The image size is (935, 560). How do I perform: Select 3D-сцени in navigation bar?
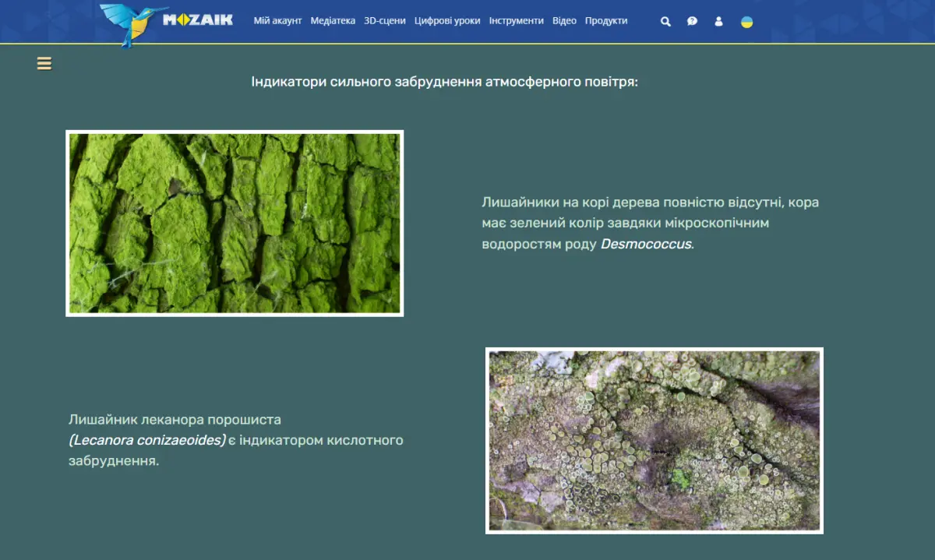pos(385,21)
